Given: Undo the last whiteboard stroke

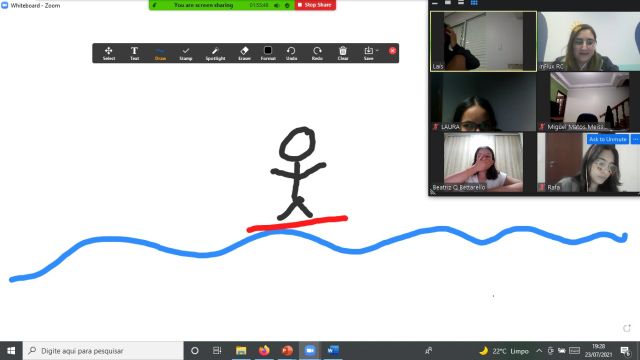Looking at the screenshot, I should [x=291, y=53].
